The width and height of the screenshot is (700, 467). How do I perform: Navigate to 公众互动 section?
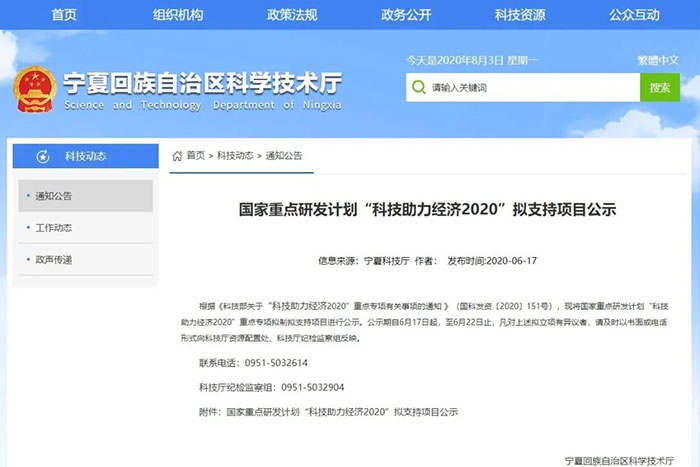click(634, 14)
